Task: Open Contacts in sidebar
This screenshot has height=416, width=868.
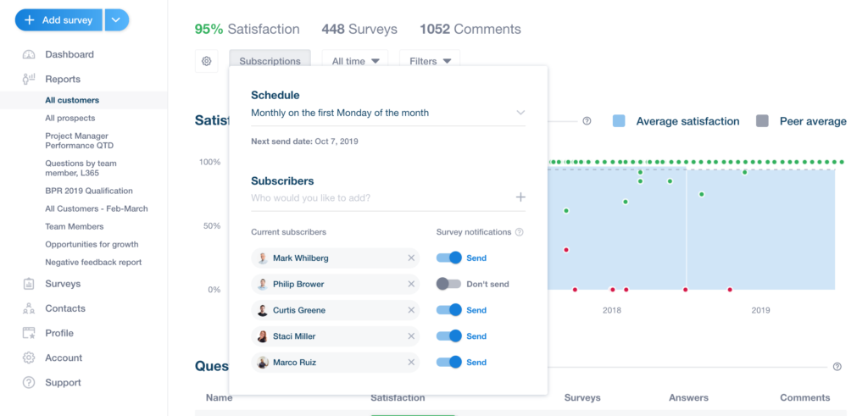Action: click(64, 308)
